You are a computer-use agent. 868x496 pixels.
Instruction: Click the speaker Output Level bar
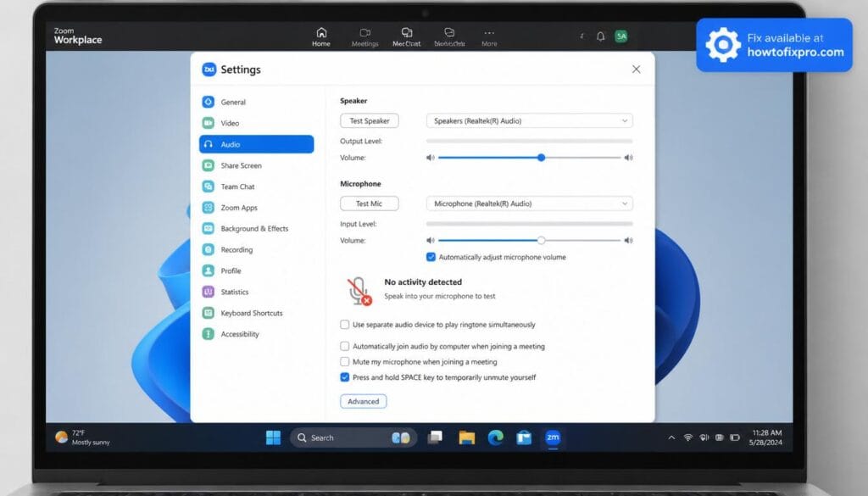coord(529,141)
